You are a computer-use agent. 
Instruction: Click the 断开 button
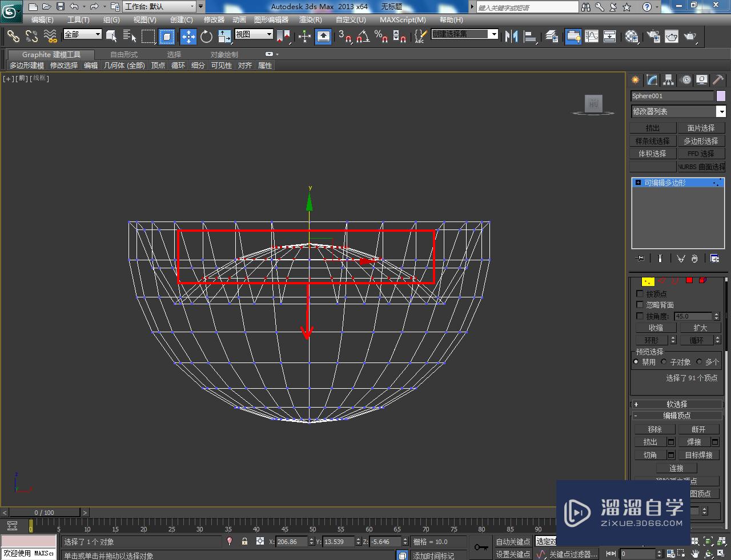[698, 429]
